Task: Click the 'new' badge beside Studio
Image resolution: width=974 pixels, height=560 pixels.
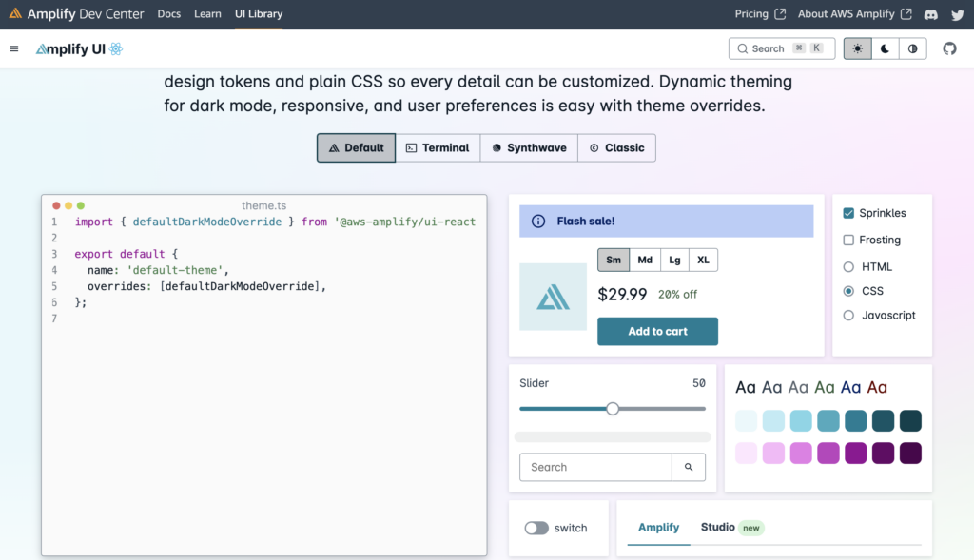Action: (751, 528)
